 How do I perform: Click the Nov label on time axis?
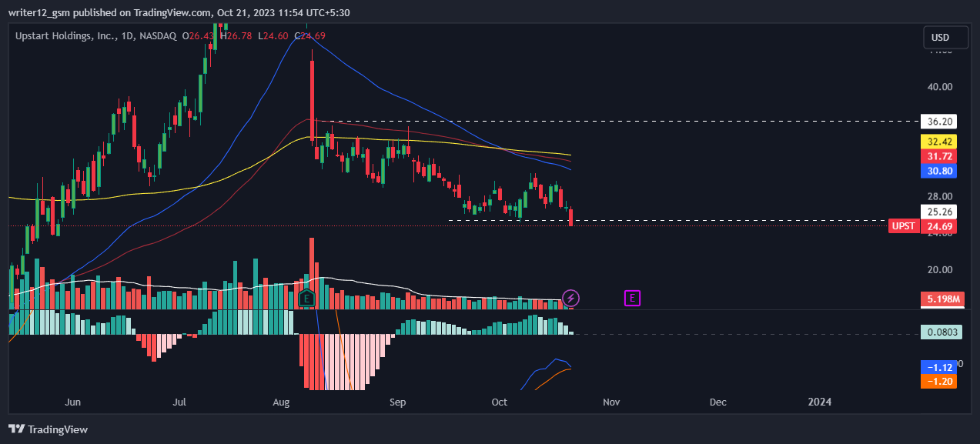611,402
